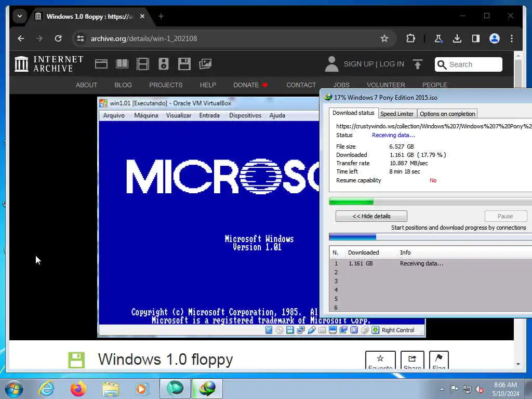The image size is (532, 399).
Task: Open the BLOG nav item
Action: [x=123, y=85]
